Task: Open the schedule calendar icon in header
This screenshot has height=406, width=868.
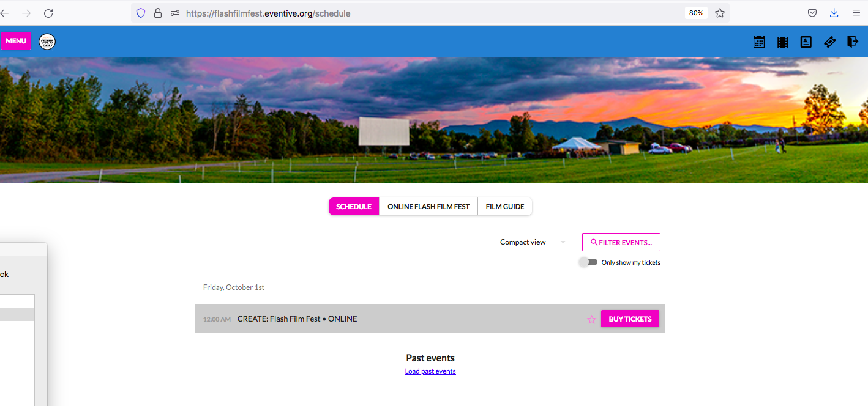Action: [x=759, y=42]
